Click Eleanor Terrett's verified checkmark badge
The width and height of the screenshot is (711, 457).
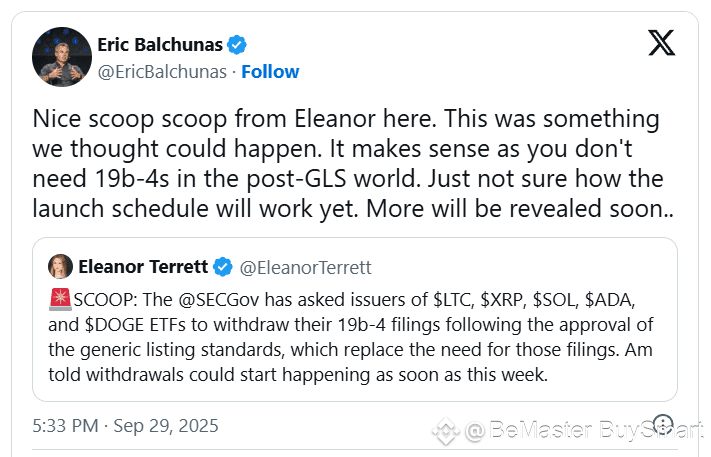point(223,267)
